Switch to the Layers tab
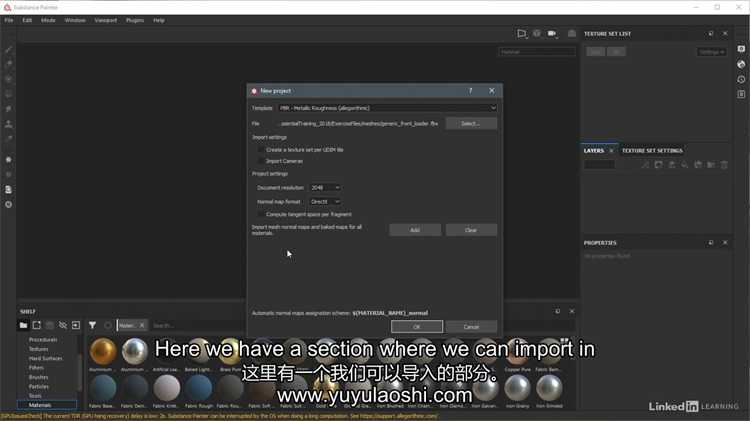 [x=594, y=150]
